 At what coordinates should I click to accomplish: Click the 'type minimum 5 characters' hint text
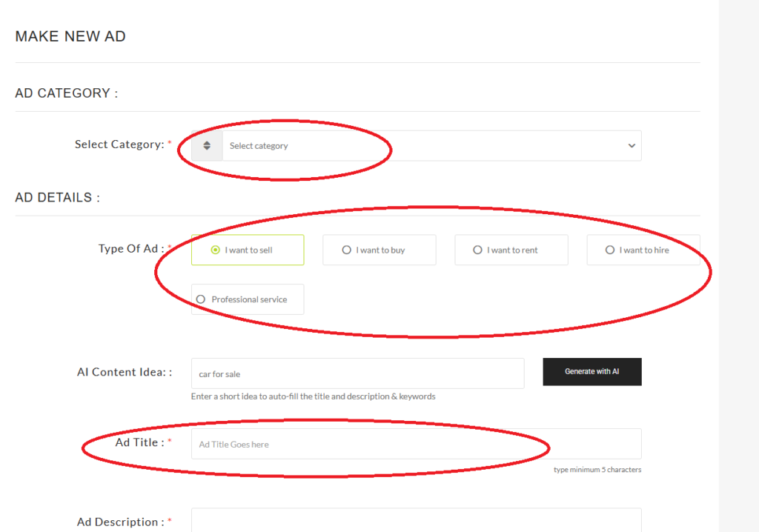597,470
